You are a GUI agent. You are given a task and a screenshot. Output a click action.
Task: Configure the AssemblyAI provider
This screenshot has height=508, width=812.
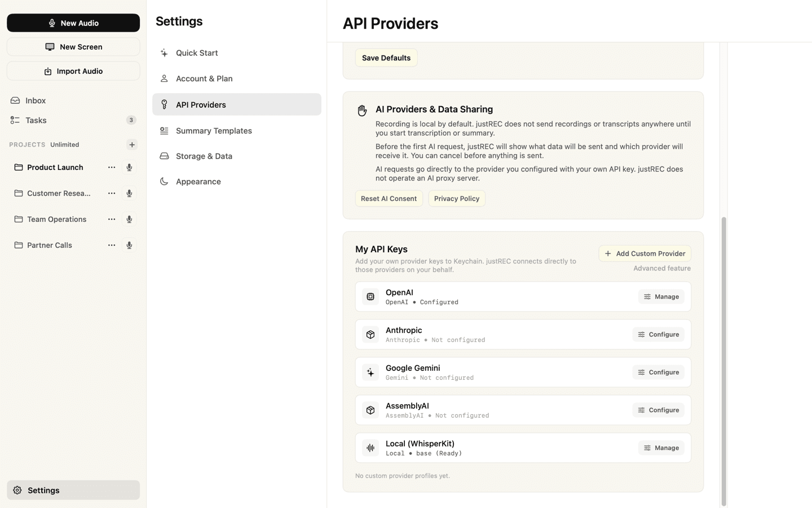click(x=659, y=410)
